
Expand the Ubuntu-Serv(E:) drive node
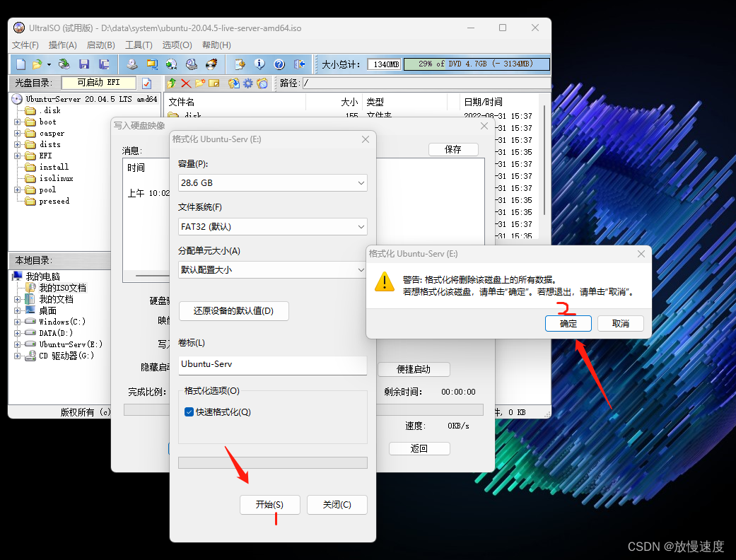click(18, 344)
